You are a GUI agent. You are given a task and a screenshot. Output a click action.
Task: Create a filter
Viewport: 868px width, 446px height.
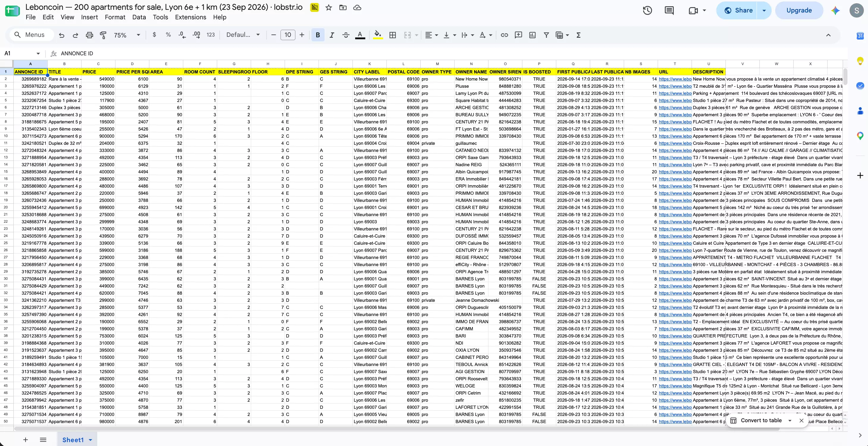tap(546, 35)
